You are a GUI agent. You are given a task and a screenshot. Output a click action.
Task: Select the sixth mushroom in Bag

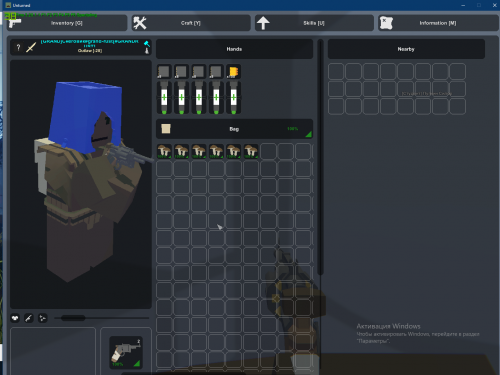251,151
